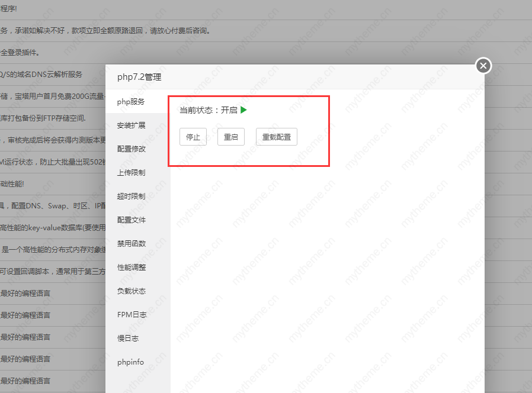View the 配置文件 tab
Image resolution: width=532 pixels, height=393 pixels.
[131, 220]
